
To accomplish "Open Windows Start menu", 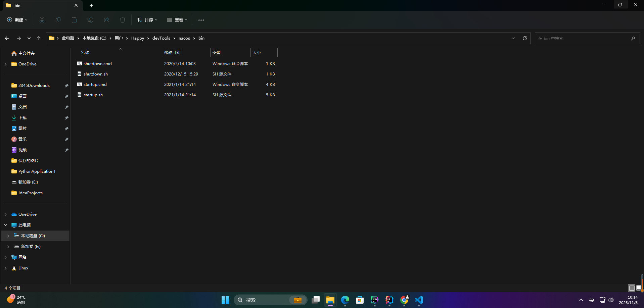I will pyautogui.click(x=225, y=300).
